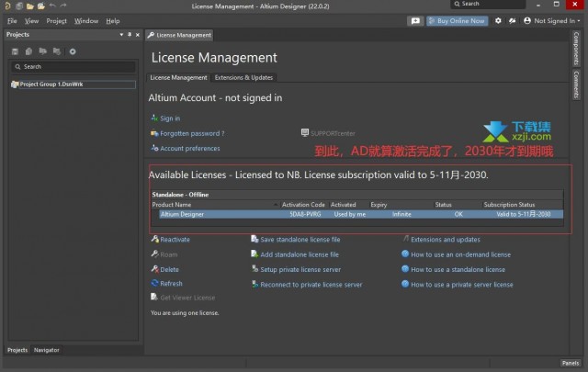Click the Altium logo icon in title bar
Image resolution: width=588 pixels, height=372 pixels.
(7, 6)
